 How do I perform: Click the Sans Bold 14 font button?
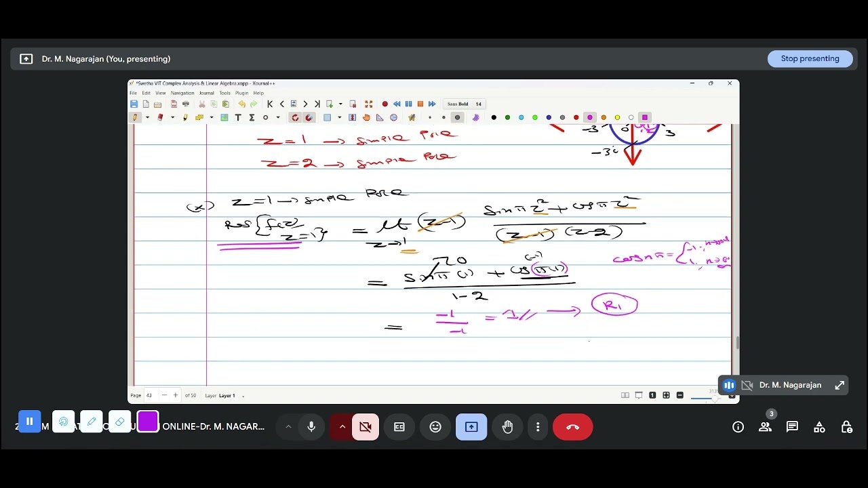pyautogui.click(x=465, y=104)
